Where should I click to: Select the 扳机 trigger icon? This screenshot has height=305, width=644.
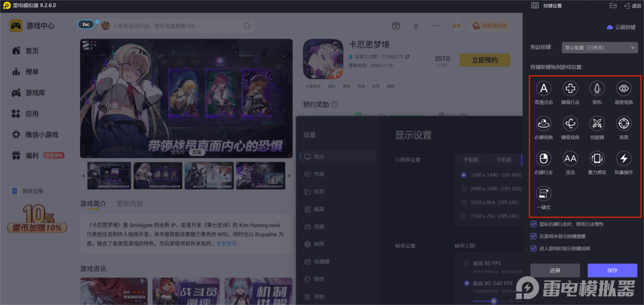point(597,89)
